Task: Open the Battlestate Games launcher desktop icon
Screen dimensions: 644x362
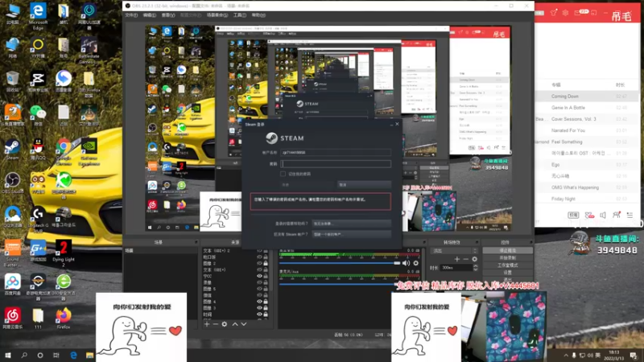Action: coord(89,51)
